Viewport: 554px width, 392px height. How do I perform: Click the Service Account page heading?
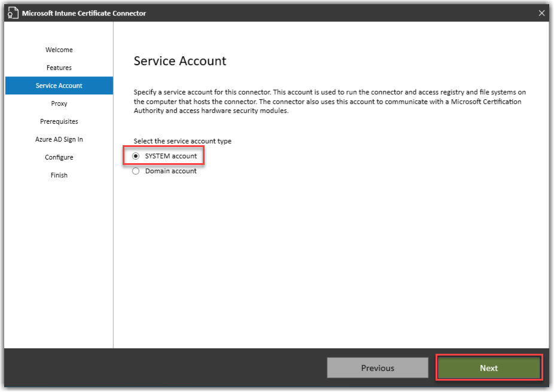(x=180, y=61)
